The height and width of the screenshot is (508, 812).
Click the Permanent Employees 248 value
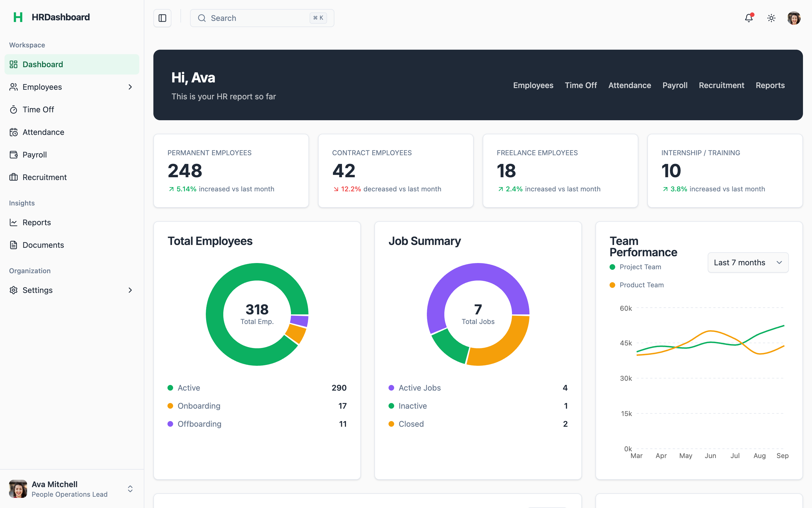tap(185, 171)
